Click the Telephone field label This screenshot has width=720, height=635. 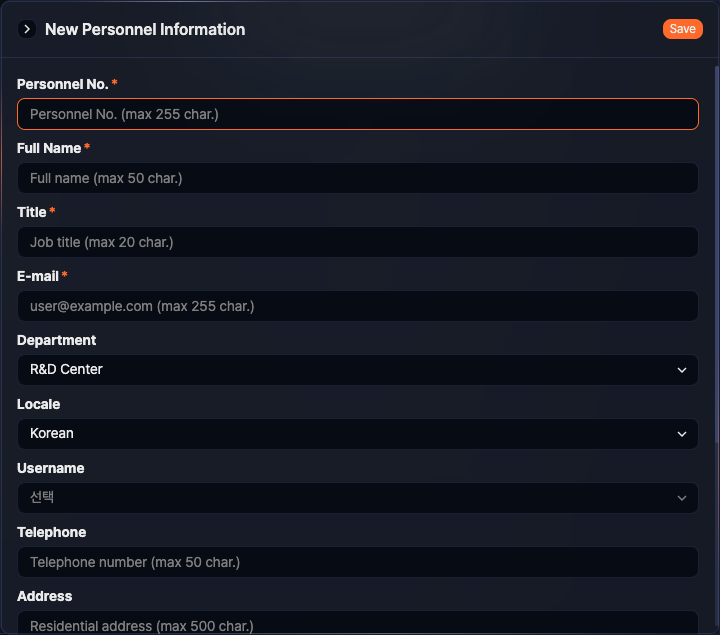pos(52,532)
